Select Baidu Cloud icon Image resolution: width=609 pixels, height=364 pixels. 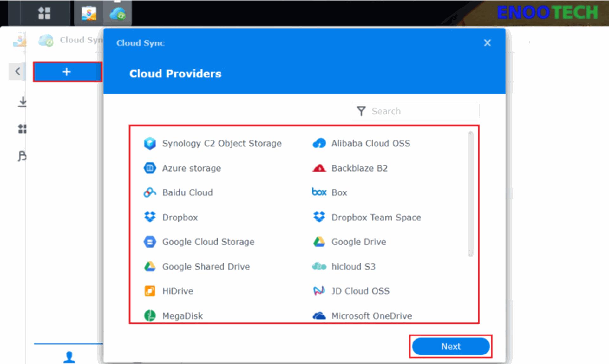[x=150, y=192]
